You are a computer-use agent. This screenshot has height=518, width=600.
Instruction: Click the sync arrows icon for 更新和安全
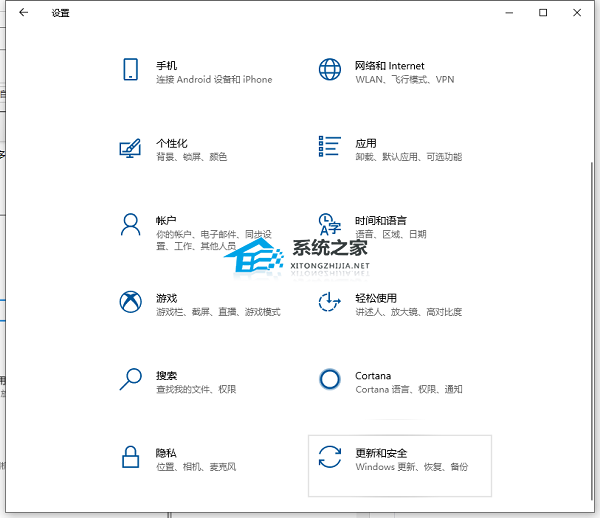point(330,458)
